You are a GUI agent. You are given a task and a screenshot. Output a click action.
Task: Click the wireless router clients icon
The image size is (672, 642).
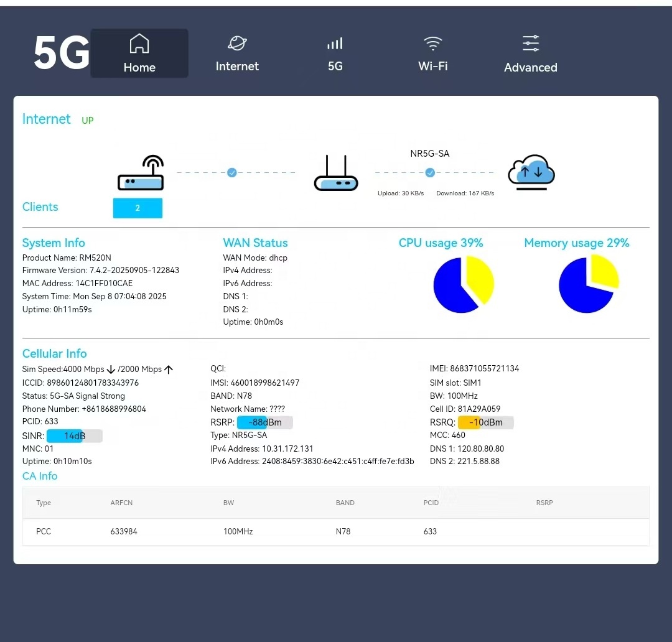tap(141, 172)
